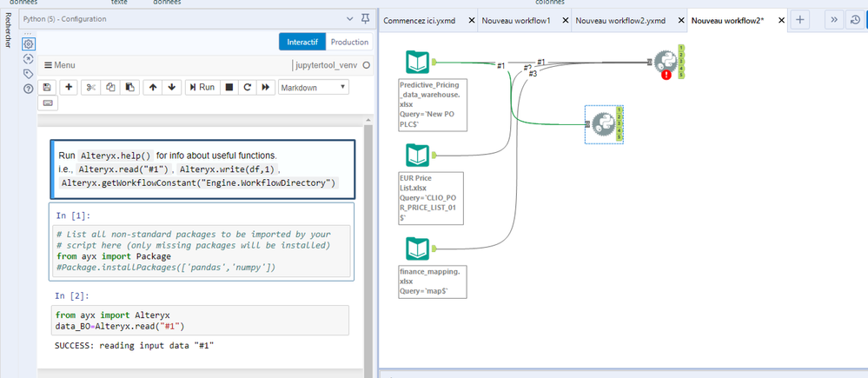Select the finance_mapping input data tool icon

pyautogui.click(x=417, y=249)
